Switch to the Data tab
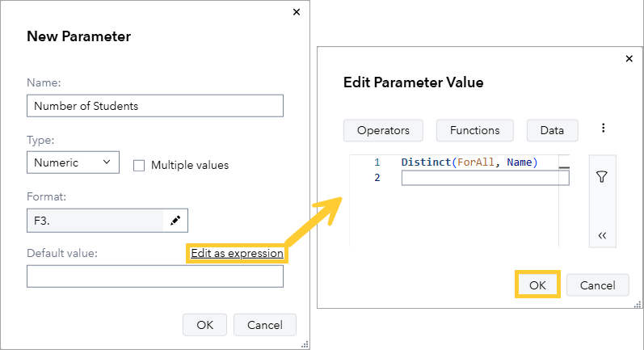This screenshot has height=350, width=644. (x=552, y=130)
